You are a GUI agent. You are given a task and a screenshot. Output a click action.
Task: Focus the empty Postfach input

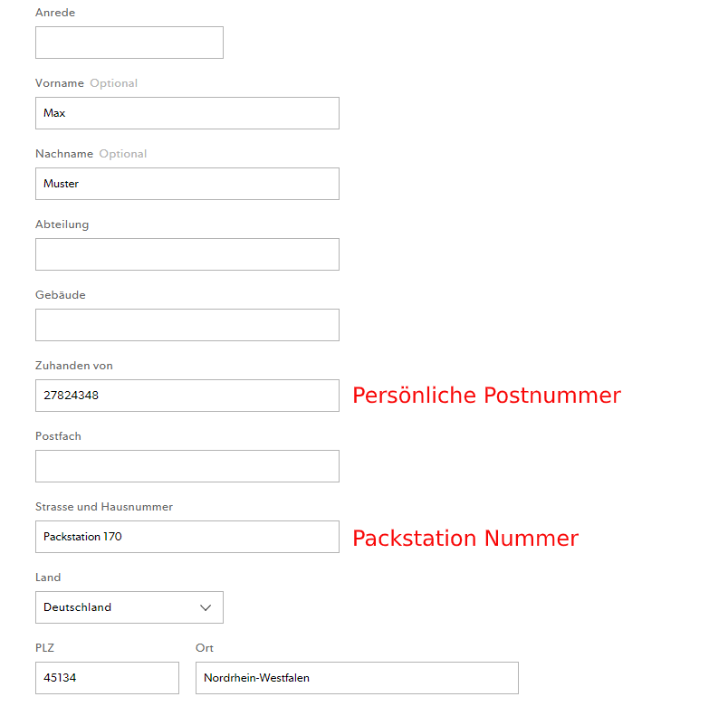[x=187, y=466]
